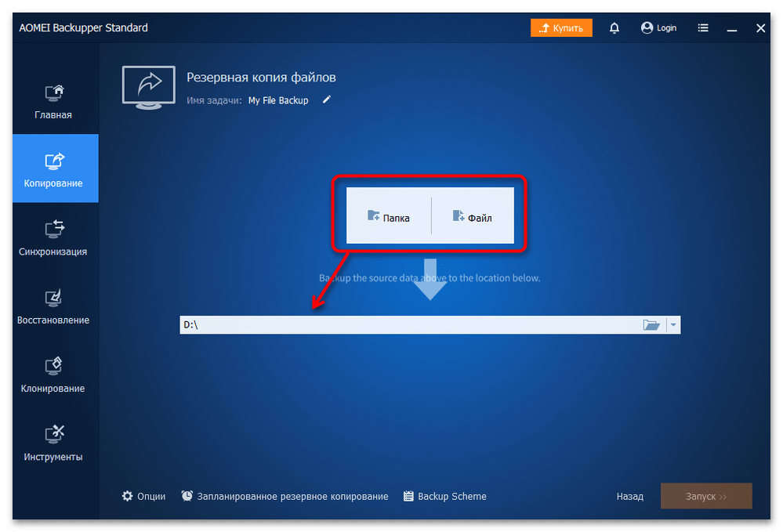783x532 pixels.
Task: Browse destination using folder icon
Action: [651, 325]
